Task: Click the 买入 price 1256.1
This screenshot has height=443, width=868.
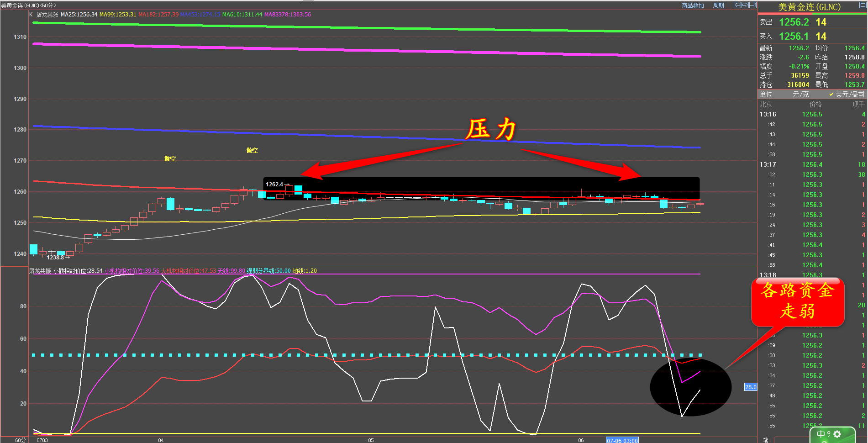Action: 794,36
